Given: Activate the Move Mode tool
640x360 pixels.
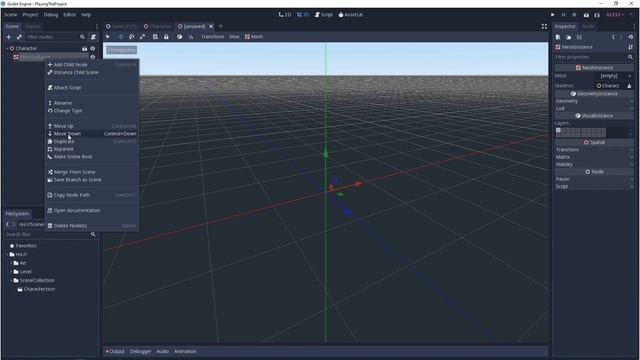Looking at the screenshot, I should 121,37.
